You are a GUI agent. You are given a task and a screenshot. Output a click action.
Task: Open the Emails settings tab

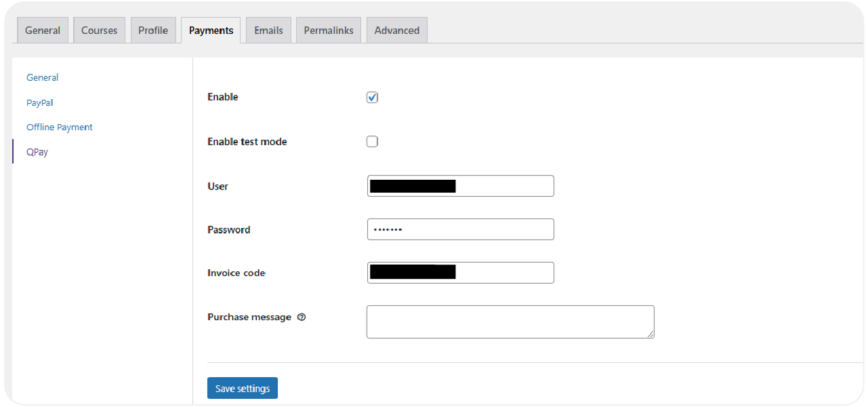tap(268, 30)
